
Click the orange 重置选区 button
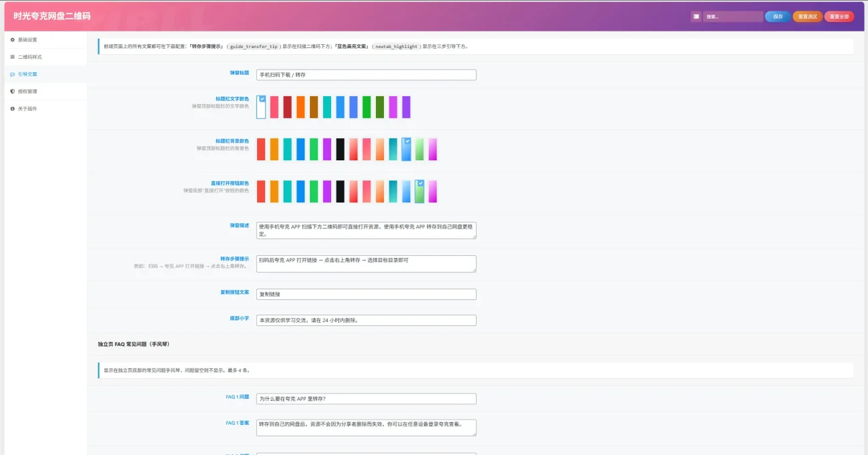tap(807, 17)
